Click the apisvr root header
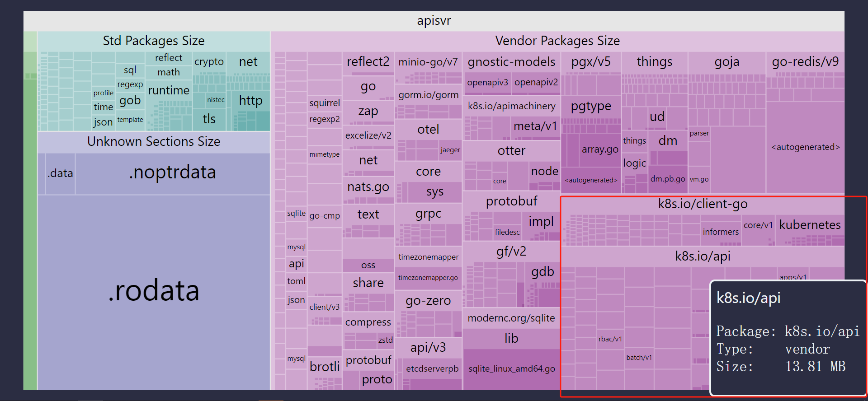 433,21
